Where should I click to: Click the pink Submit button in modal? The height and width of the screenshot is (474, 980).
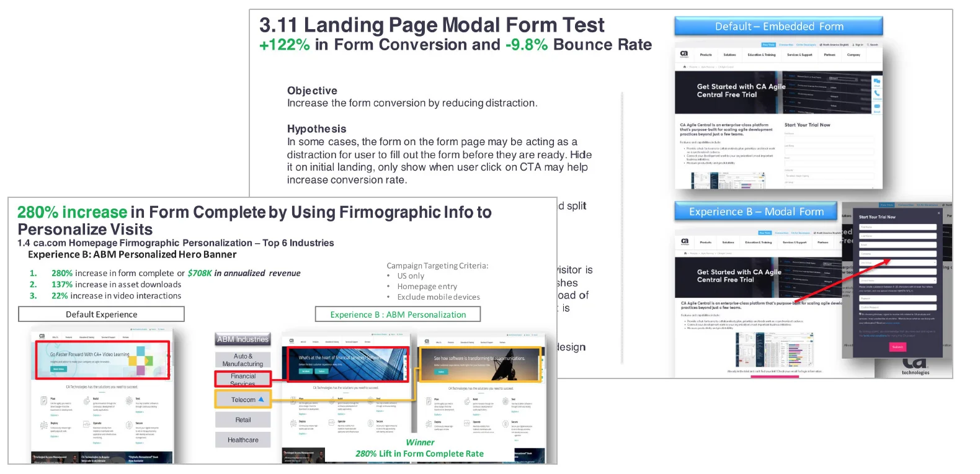898,347
